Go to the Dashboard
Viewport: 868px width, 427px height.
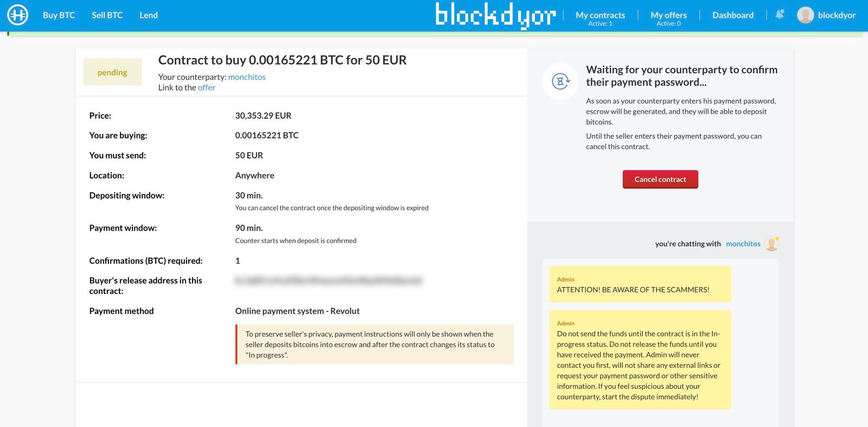click(x=732, y=15)
